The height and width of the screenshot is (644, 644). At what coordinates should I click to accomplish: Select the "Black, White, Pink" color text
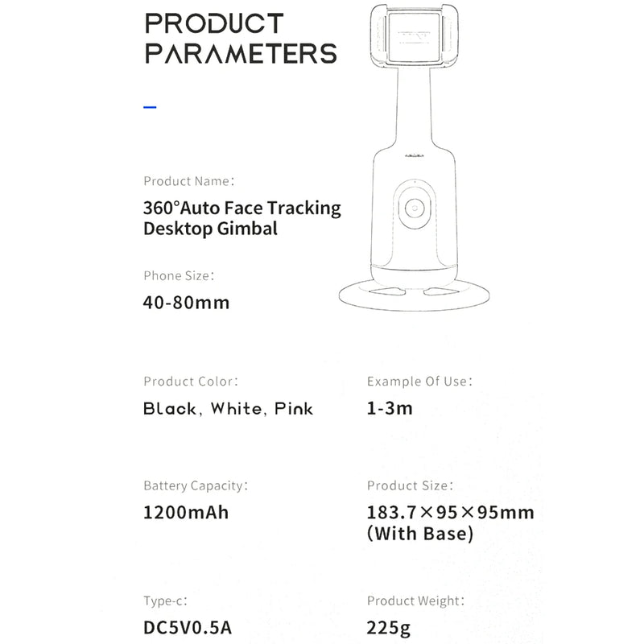click(228, 408)
